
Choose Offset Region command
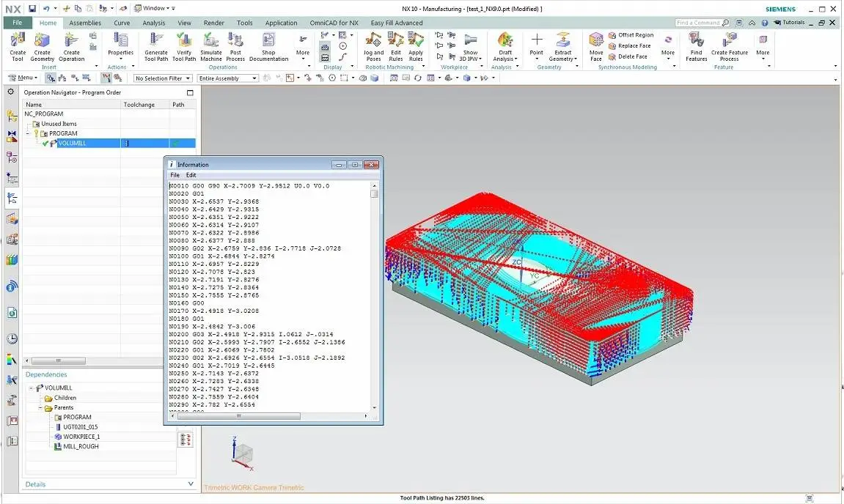631,35
